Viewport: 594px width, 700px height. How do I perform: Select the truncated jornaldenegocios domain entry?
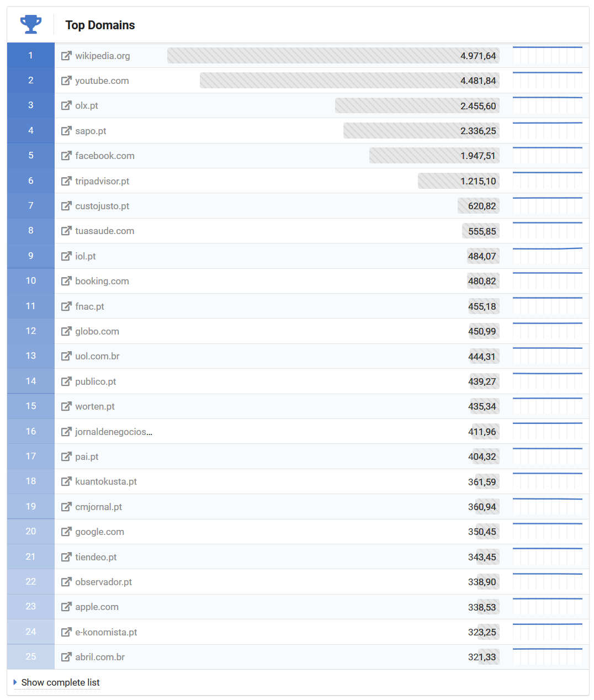[113, 432]
